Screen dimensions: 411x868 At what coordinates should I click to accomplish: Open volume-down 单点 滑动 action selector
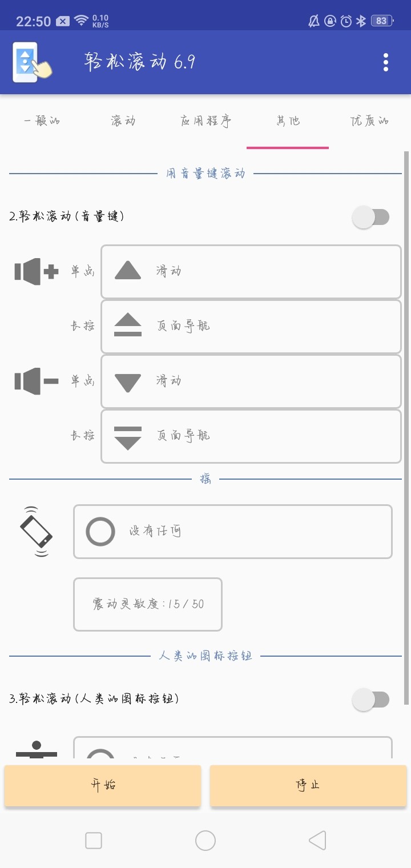(251, 381)
